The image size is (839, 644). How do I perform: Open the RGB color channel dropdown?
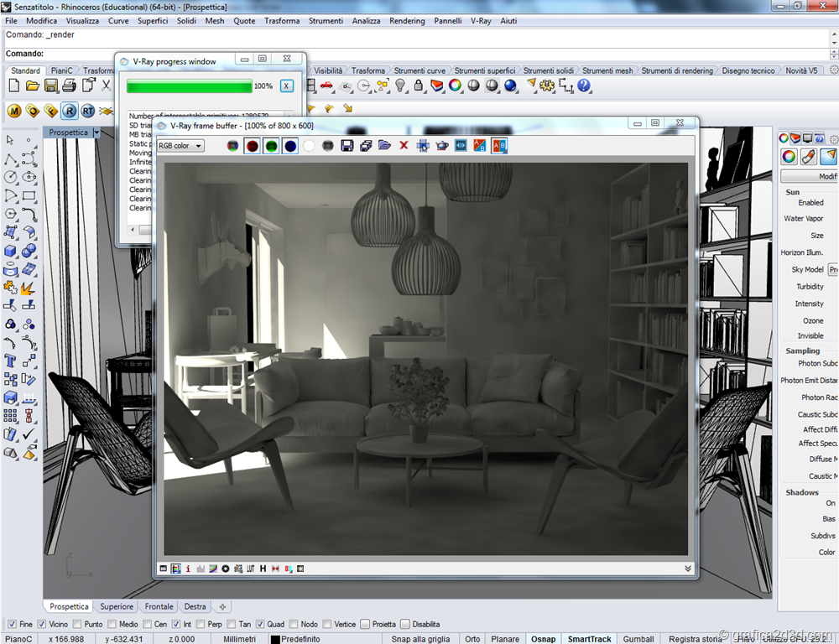point(180,146)
